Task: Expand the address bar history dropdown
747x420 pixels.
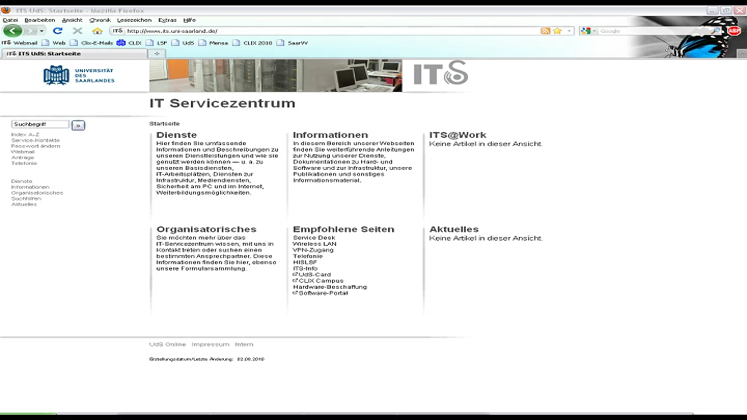Action: click(570, 31)
